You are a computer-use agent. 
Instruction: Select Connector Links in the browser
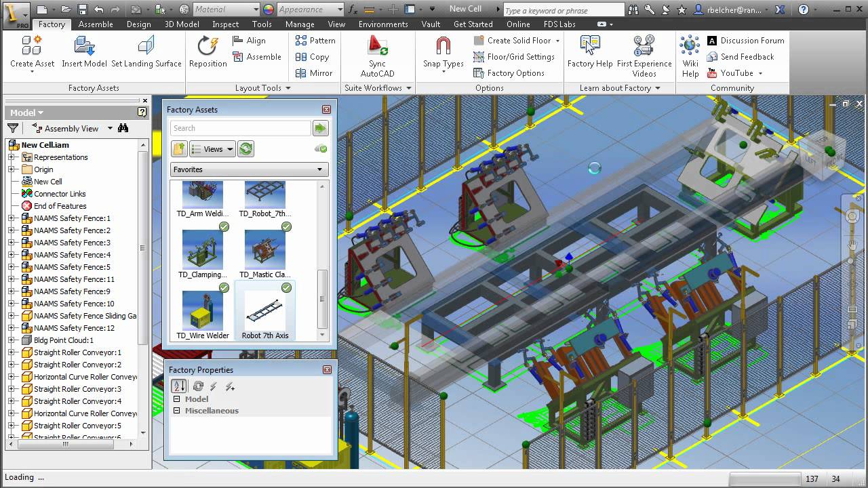click(x=60, y=194)
